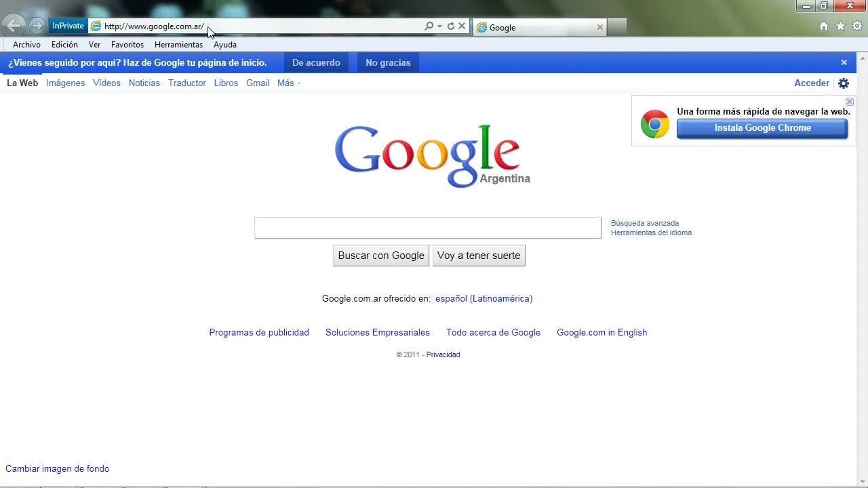Open Noticias link
The width and height of the screenshot is (868, 488).
click(144, 83)
